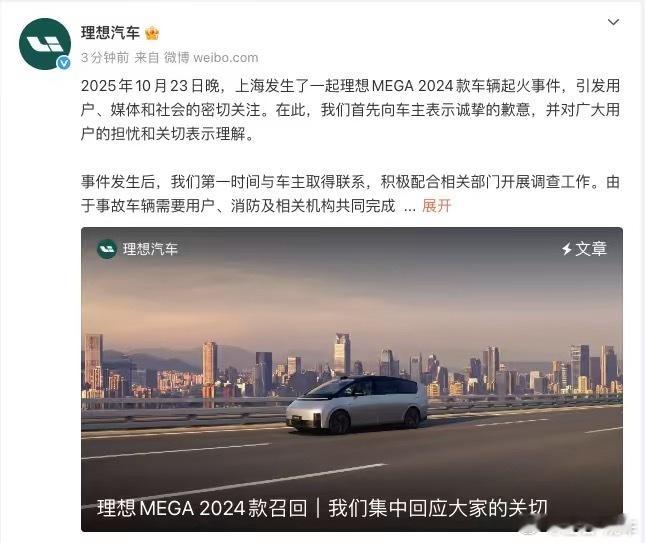This screenshot has width=645, height=543.
Task: Click the silver MEGA van in the photo
Action: tap(357, 404)
